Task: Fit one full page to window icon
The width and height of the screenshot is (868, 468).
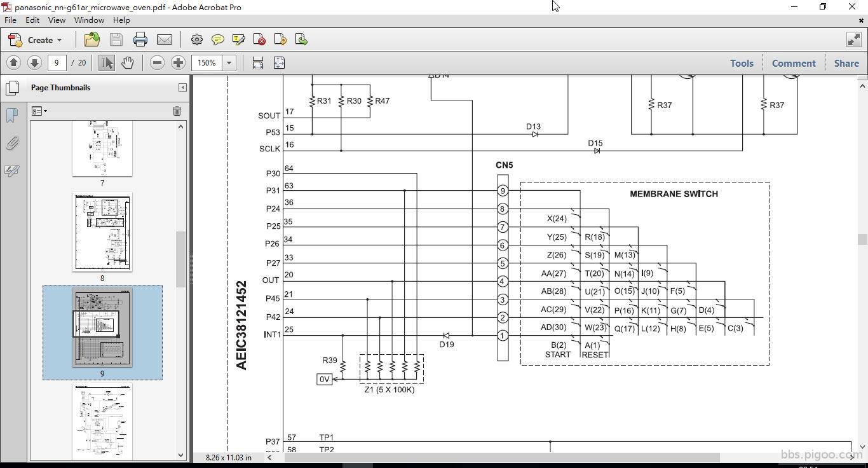Action: click(279, 63)
